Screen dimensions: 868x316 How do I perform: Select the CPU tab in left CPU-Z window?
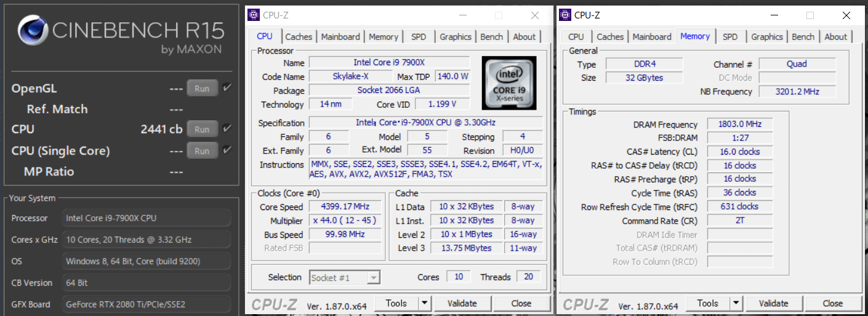point(265,36)
